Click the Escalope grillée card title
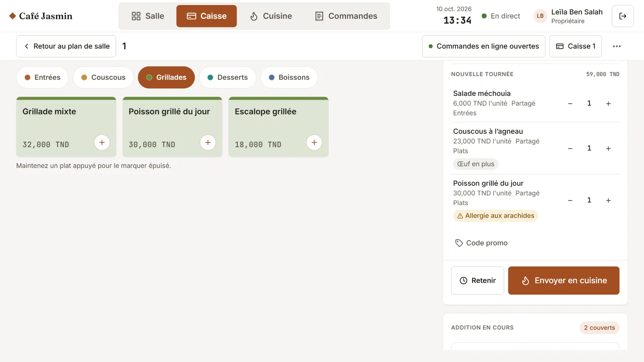The image size is (644, 362). point(266,111)
